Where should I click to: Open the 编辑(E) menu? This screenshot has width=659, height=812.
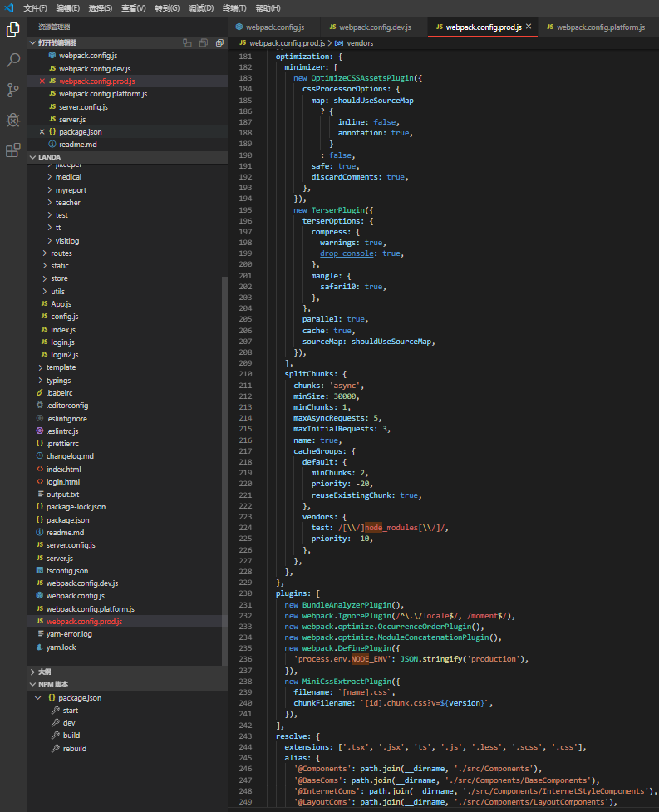[68, 7]
